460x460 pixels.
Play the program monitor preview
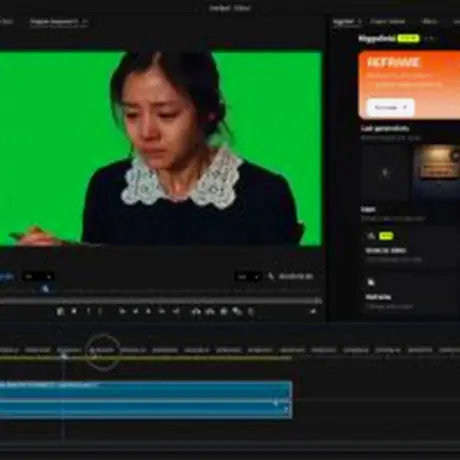click(148, 312)
